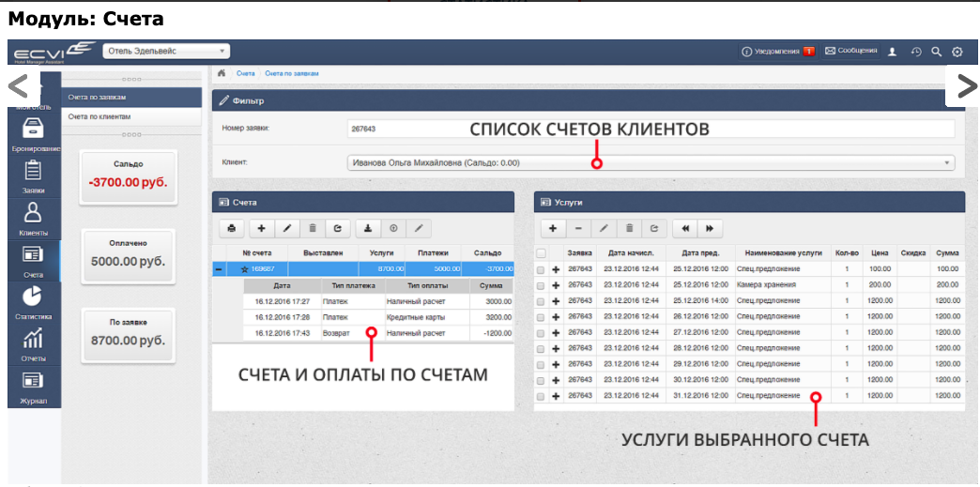Select the Счета по клиентам submenu item
The image size is (980, 487).
point(131,117)
